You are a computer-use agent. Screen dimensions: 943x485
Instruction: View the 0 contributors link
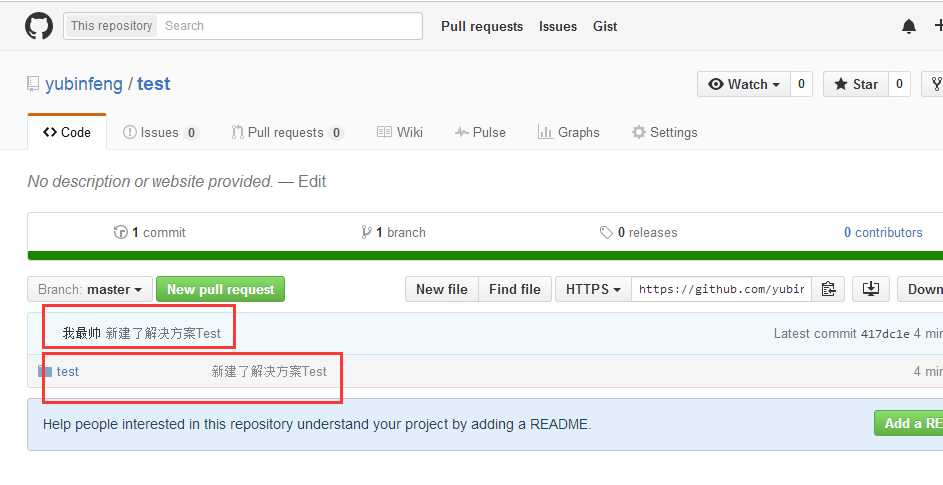click(x=883, y=232)
